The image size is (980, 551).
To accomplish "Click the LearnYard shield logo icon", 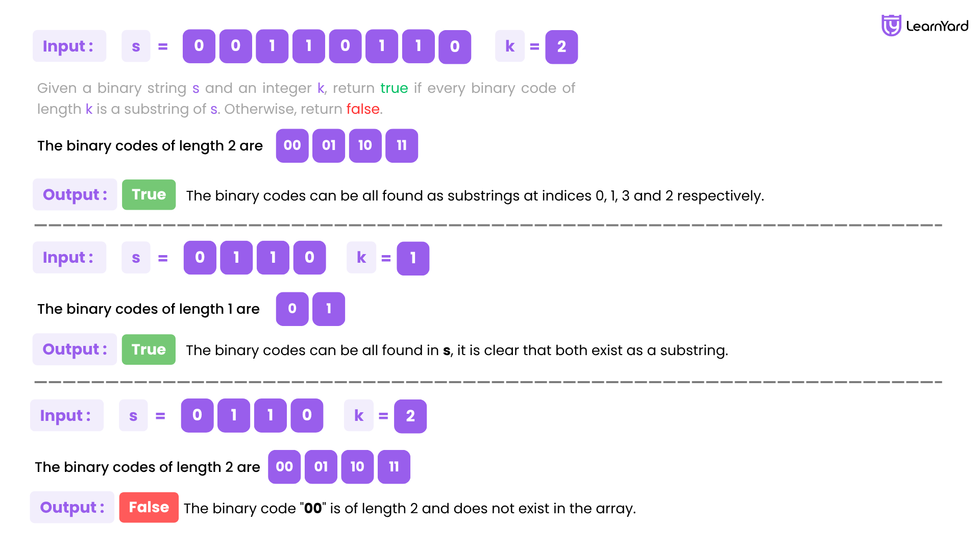I will (x=891, y=26).
